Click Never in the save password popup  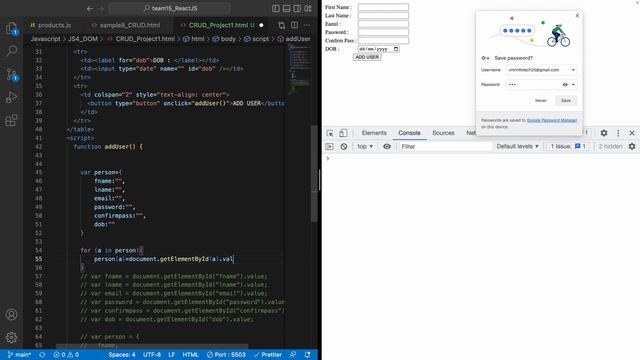click(540, 100)
